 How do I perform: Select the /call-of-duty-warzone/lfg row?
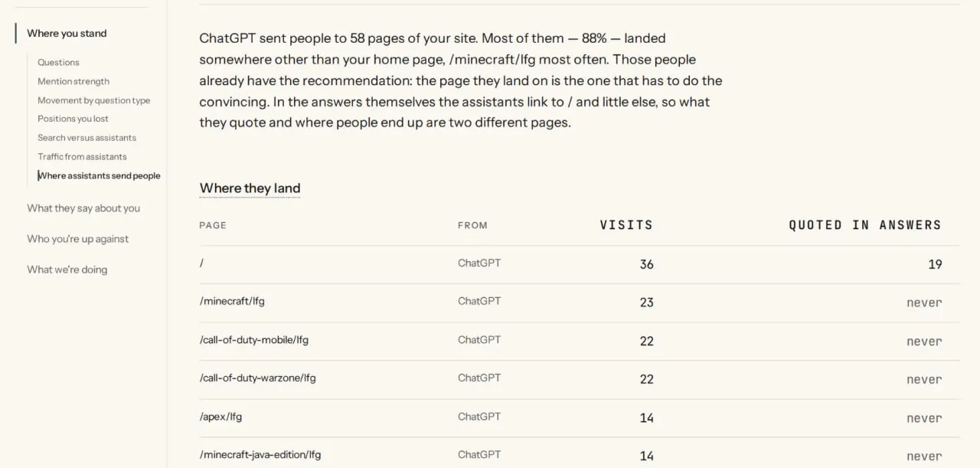pyautogui.click(x=579, y=380)
